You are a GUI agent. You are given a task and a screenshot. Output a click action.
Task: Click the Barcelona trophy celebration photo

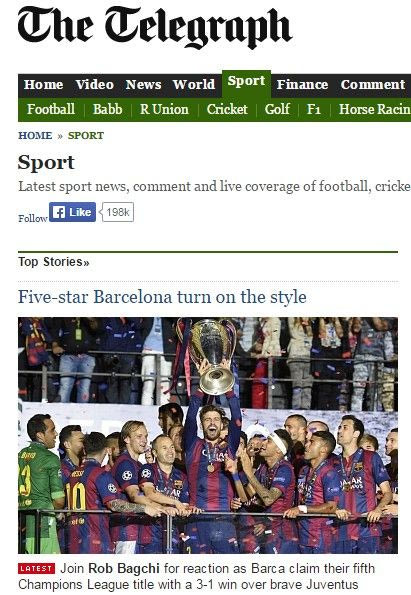[208, 435]
